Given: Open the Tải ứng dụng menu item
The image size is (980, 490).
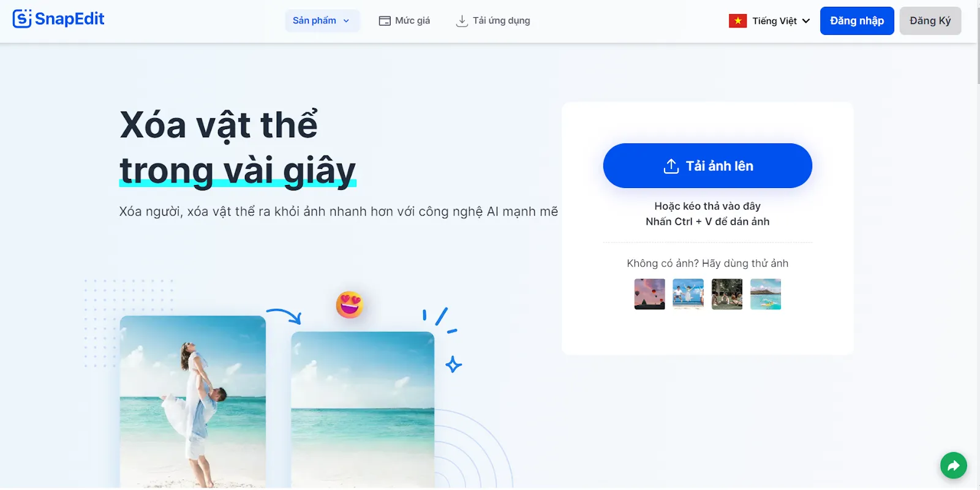Looking at the screenshot, I should click(493, 21).
